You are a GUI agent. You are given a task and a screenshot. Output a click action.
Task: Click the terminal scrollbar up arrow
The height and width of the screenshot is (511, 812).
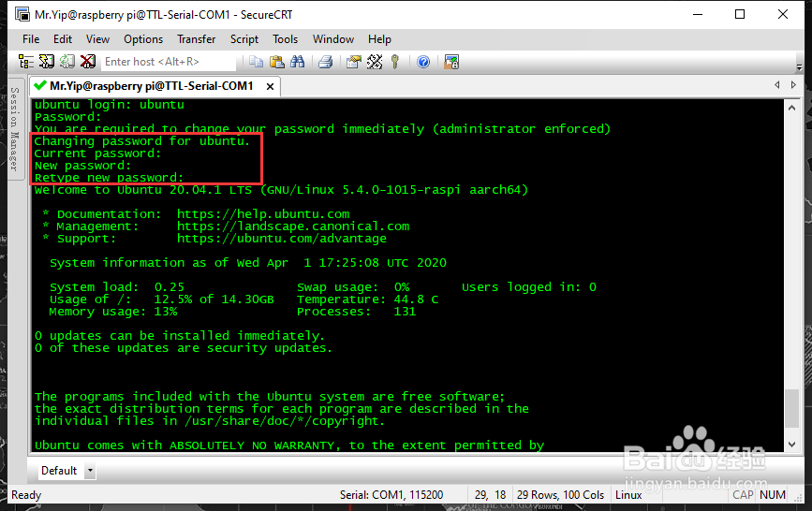click(791, 108)
